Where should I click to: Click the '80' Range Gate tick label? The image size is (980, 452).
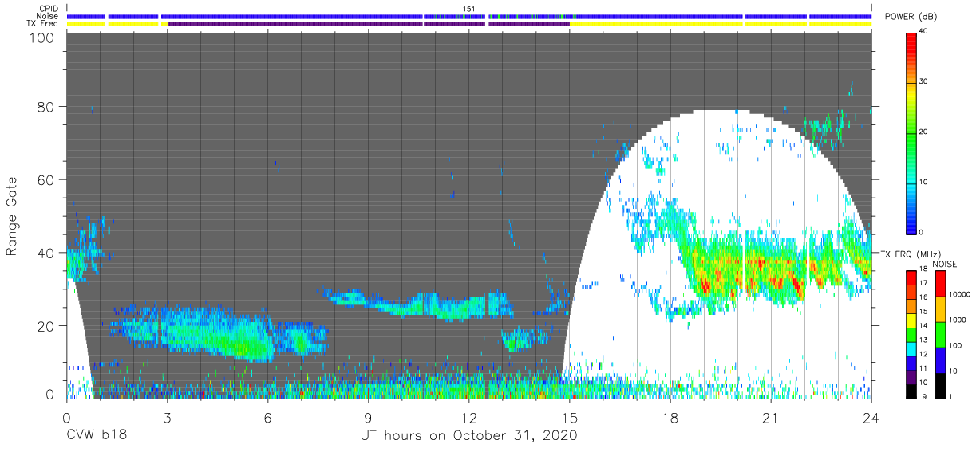tap(46, 106)
